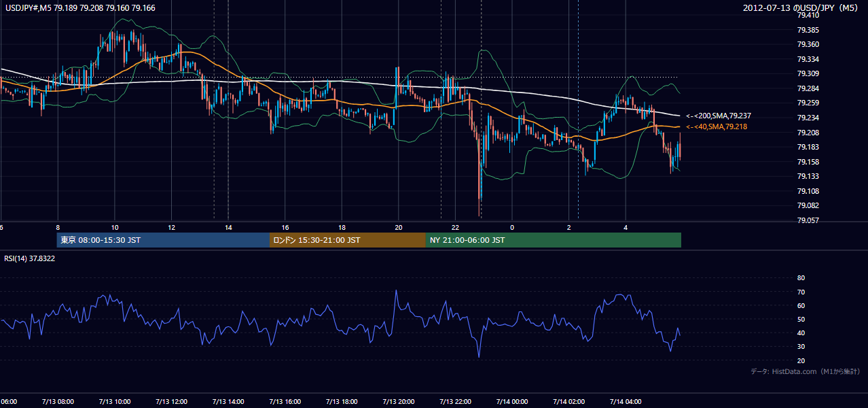The height and width of the screenshot is (408, 868).
Task: Click the NY 21:00-06:00 JST session bar
Action: pyautogui.click(x=554, y=240)
